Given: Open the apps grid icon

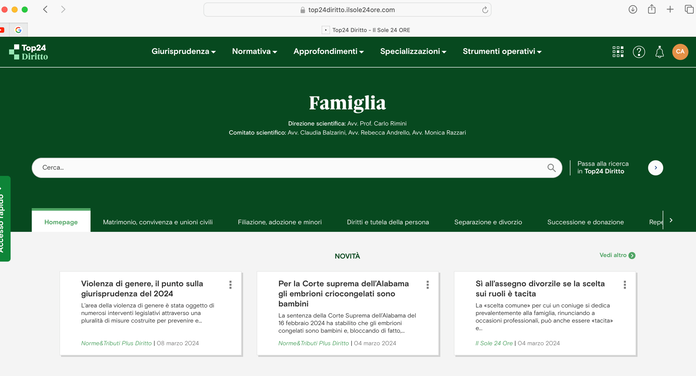Looking at the screenshot, I should tap(618, 51).
